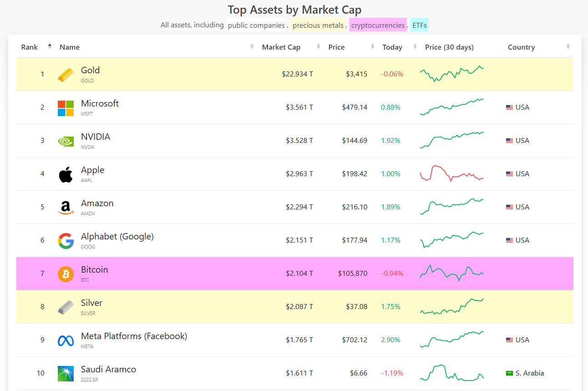
Task: Click Gold's 30-day price chart
Action: (x=451, y=74)
